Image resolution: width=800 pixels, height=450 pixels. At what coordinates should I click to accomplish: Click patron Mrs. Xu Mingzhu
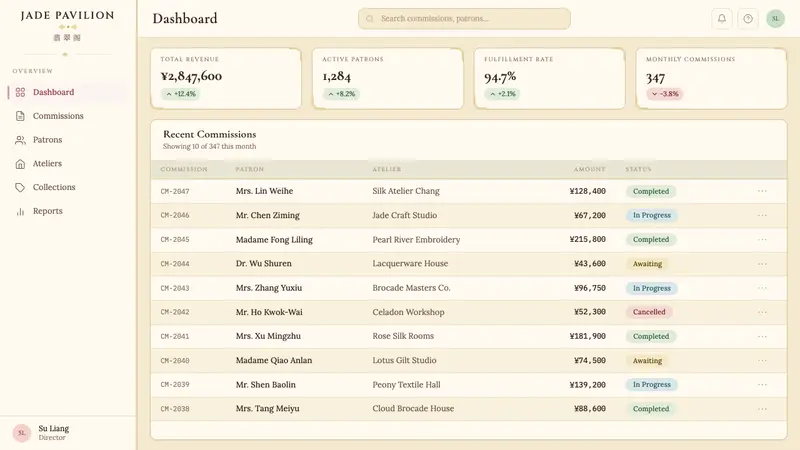[268, 336]
